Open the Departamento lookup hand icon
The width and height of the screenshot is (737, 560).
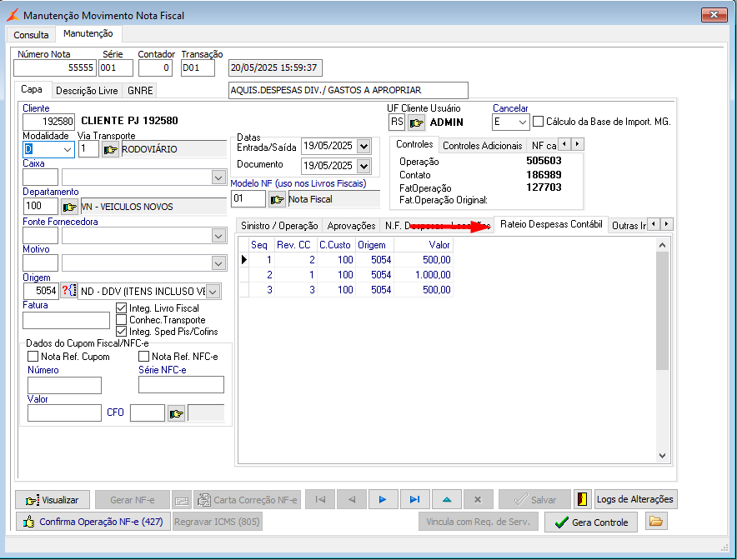(x=69, y=206)
